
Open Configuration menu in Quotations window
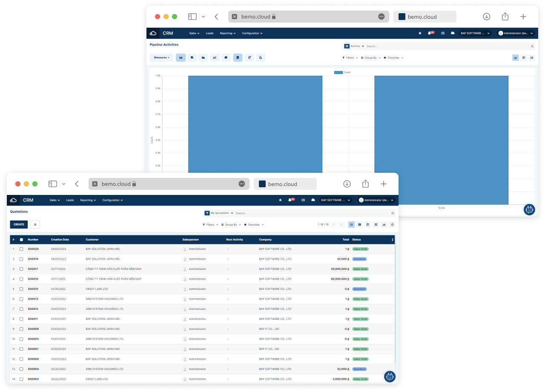[x=112, y=200]
